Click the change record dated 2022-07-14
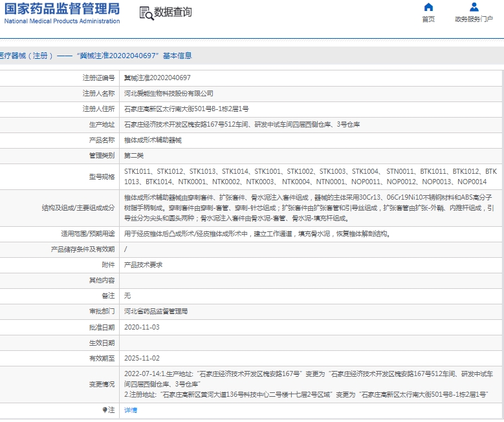 309,384
